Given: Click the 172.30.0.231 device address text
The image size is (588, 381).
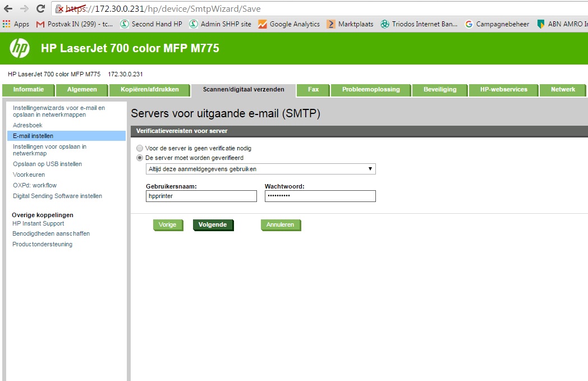Looking at the screenshot, I should point(125,74).
